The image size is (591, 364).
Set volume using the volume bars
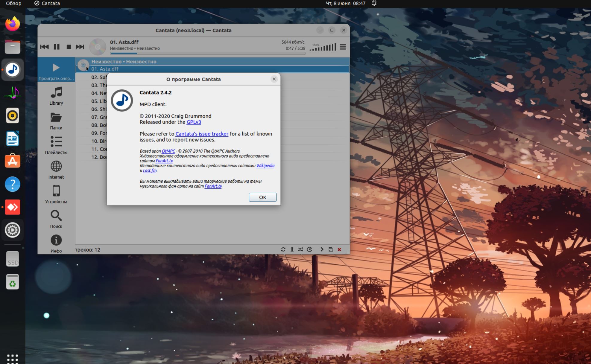(323, 47)
